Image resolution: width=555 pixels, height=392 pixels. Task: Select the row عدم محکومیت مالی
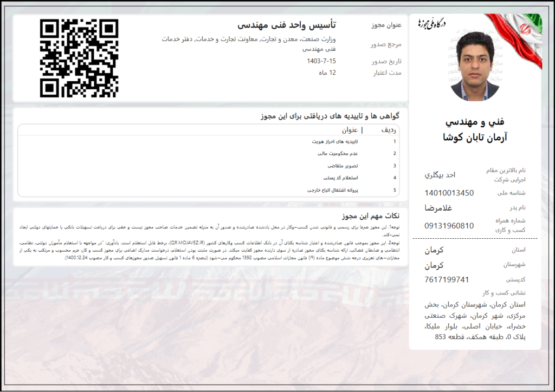pyautogui.click(x=338, y=154)
